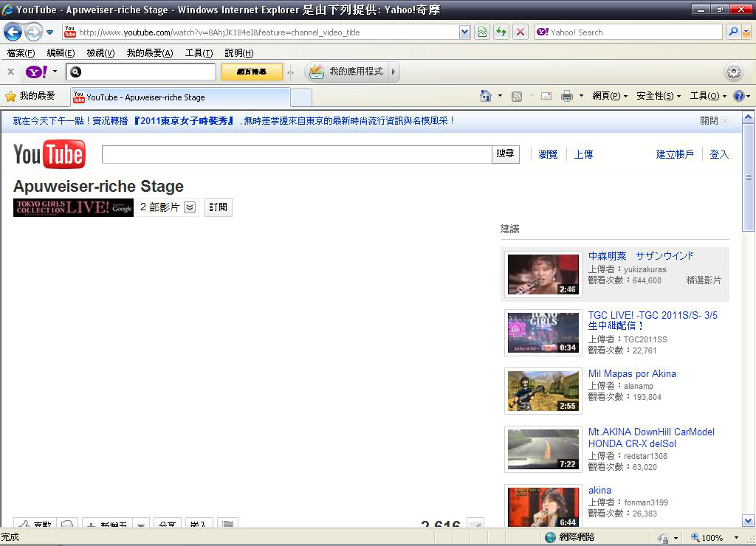756x546 pixels.
Task: Click the Yahoo toolbar search text field
Action: coord(140,72)
